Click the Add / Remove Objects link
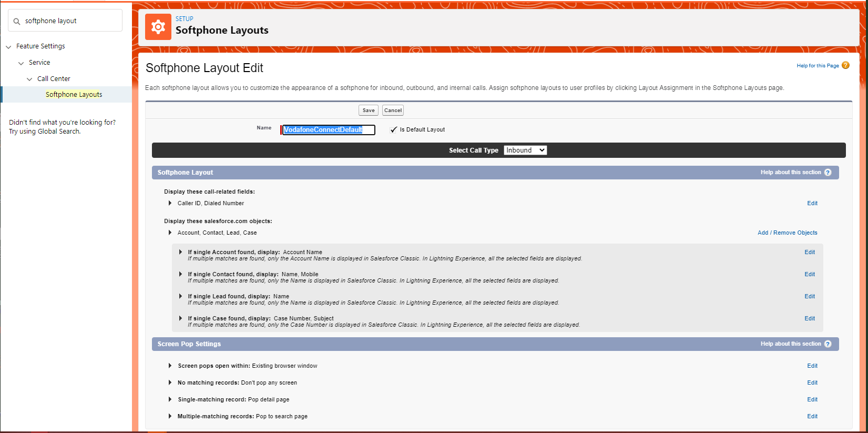The width and height of the screenshot is (868, 433). point(787,233)
